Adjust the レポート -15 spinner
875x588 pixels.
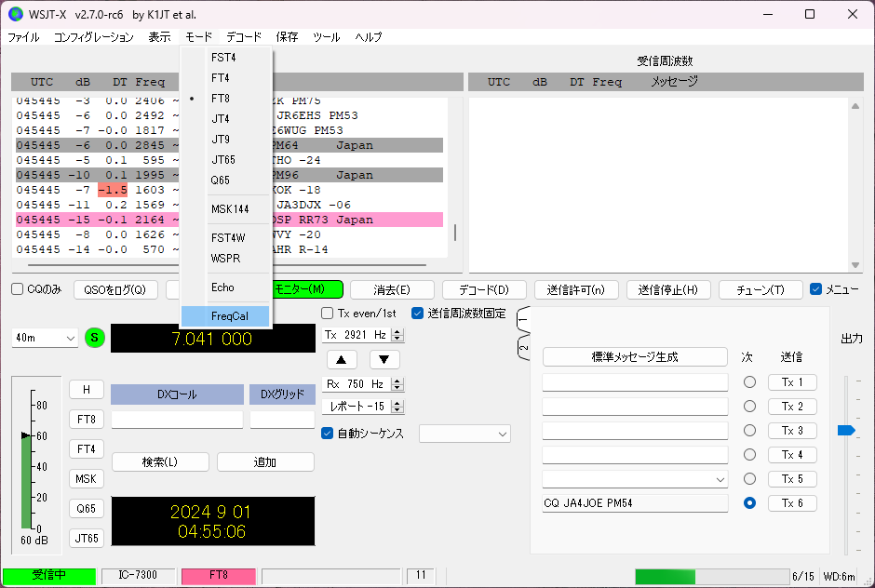[397, 407]
